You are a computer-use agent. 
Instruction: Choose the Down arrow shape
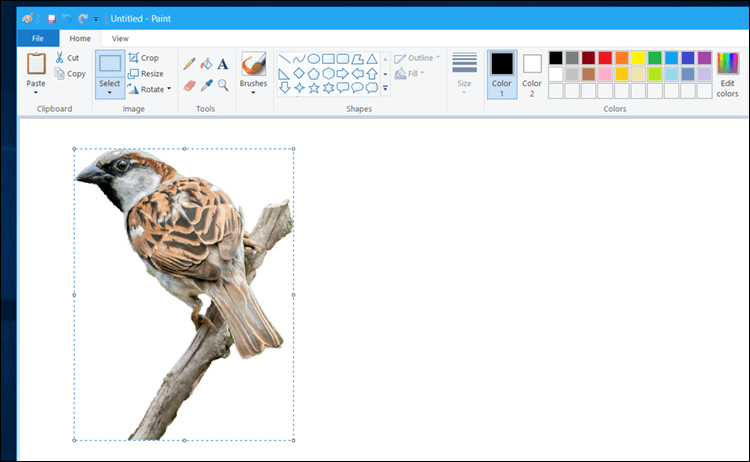pos(284,88)
